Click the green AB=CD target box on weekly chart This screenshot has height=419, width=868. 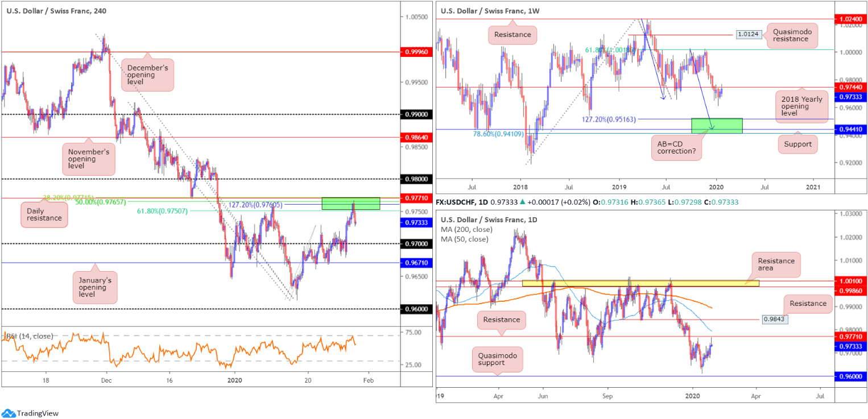click(717, 126)
